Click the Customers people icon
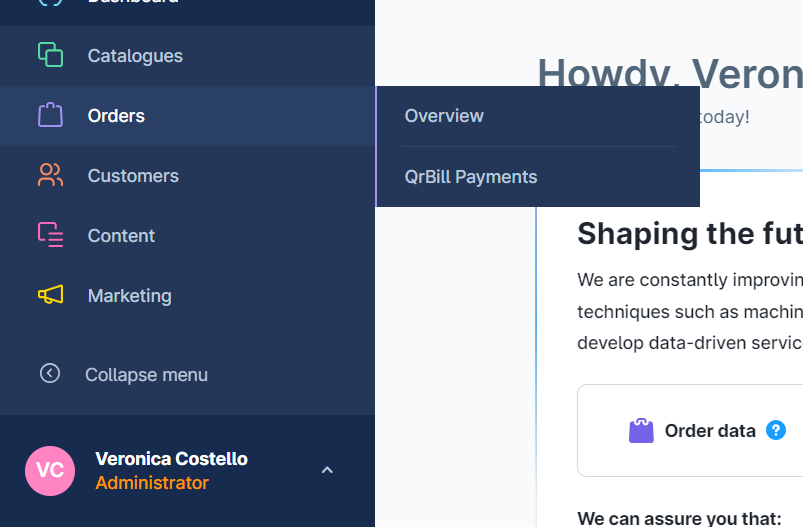Image resolution: width=803 pixels, height=527 pixels. pos(50,175)
